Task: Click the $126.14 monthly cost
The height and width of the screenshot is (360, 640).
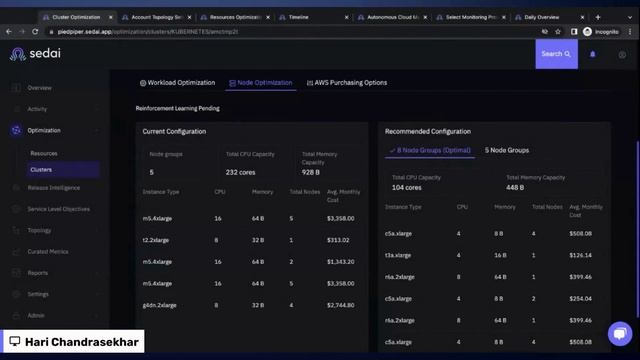Action: point(580,255)
